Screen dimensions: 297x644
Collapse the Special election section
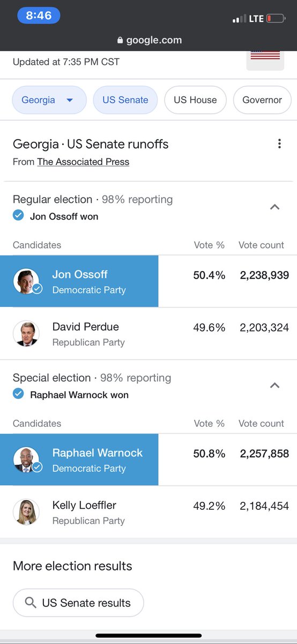click(274, 385)
